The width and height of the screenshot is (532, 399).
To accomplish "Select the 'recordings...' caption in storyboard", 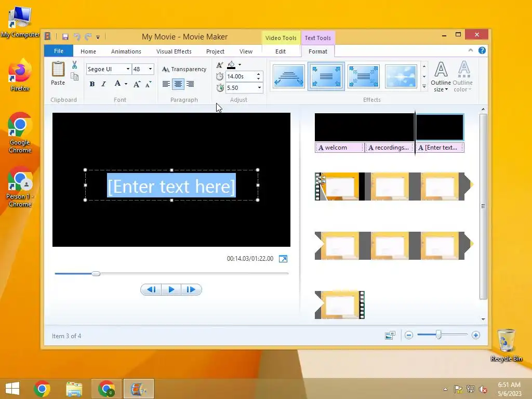I will [x=389, y=148].
